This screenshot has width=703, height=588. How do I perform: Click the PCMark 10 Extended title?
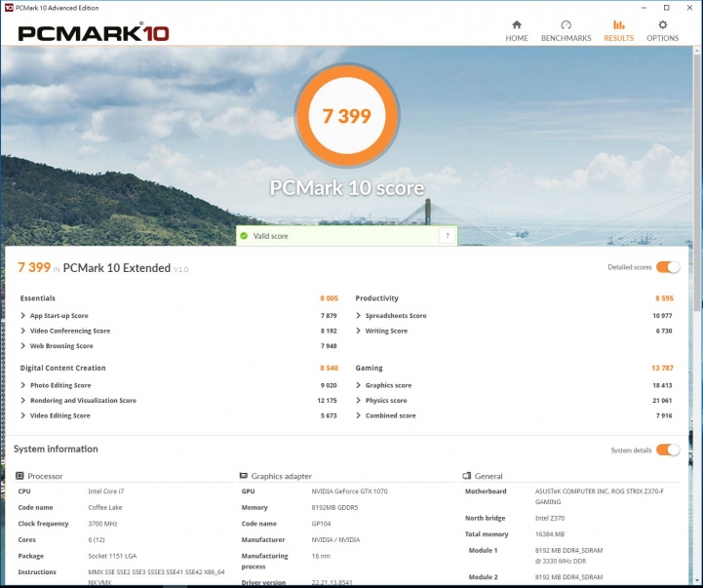click(x=117, y=268)
